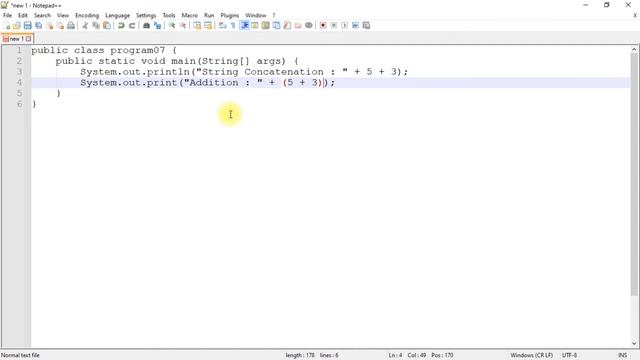Screen dimensions: 640x360
Task: Undo last edit with the Undo arrow
Action: 121,26
